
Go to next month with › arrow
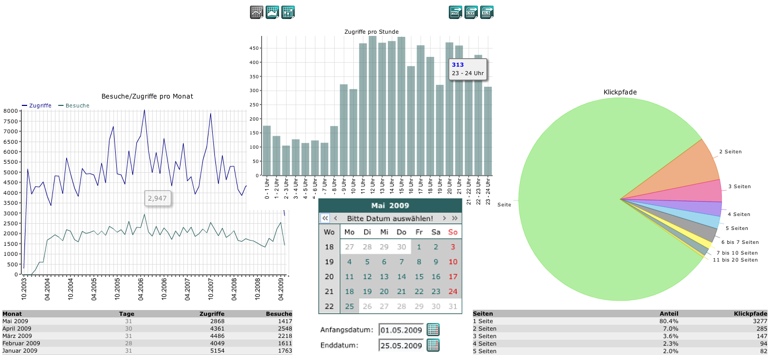(444, 218)
